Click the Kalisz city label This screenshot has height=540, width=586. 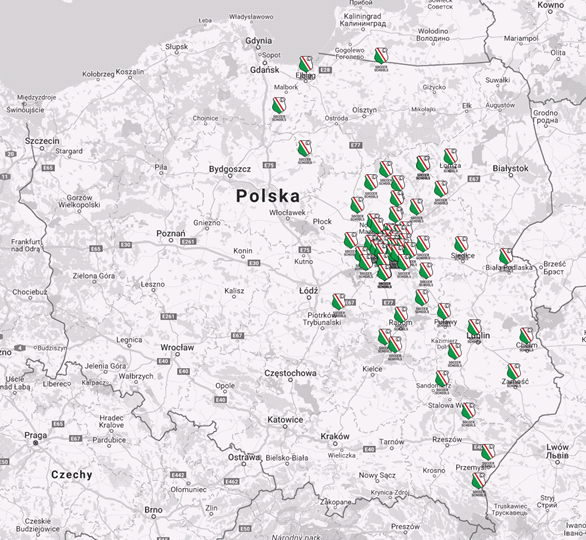point(234,291)
